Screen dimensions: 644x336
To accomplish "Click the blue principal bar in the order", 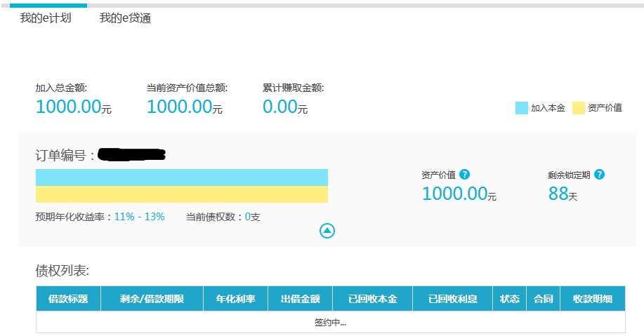I will pyautogui.click(x=181, y=177).
